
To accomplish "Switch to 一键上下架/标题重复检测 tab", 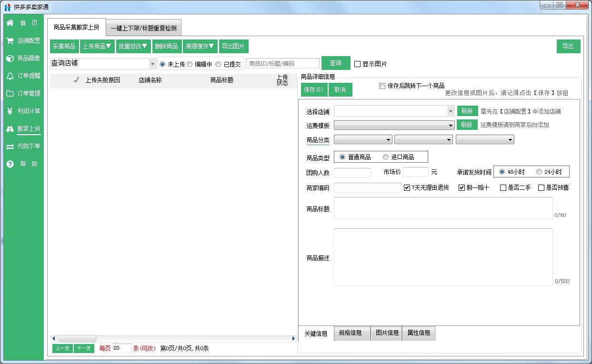I will [x=143, y=28].
